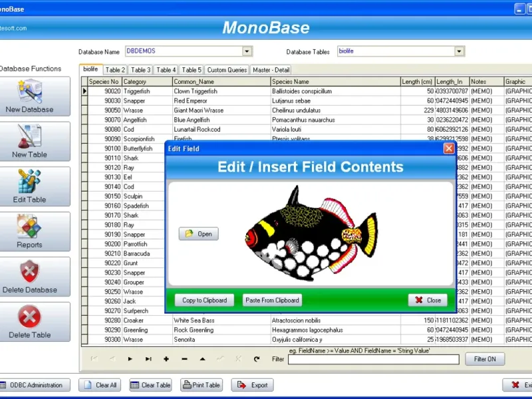The image size is (532, 399).
Task: Click the Clear All button
Action: click(100, 385)
